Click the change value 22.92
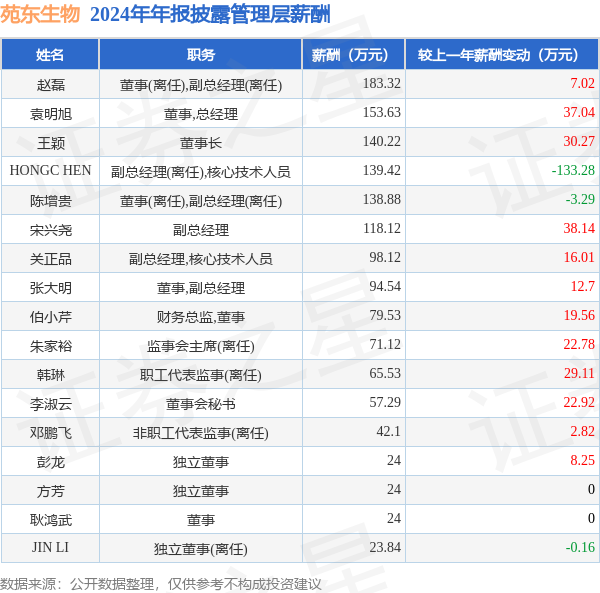This screenshot has width=600, height=593. click(x=579, y=402)
